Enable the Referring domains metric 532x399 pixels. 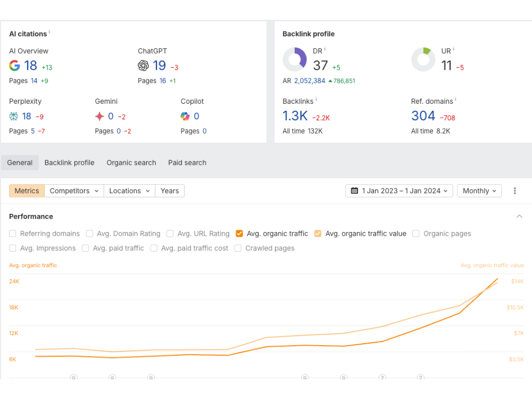point(12,233)
